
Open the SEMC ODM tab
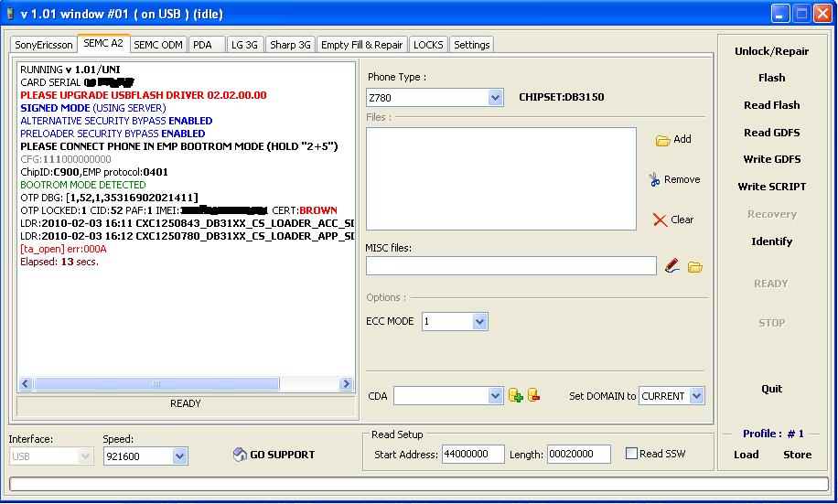(158, 45)
